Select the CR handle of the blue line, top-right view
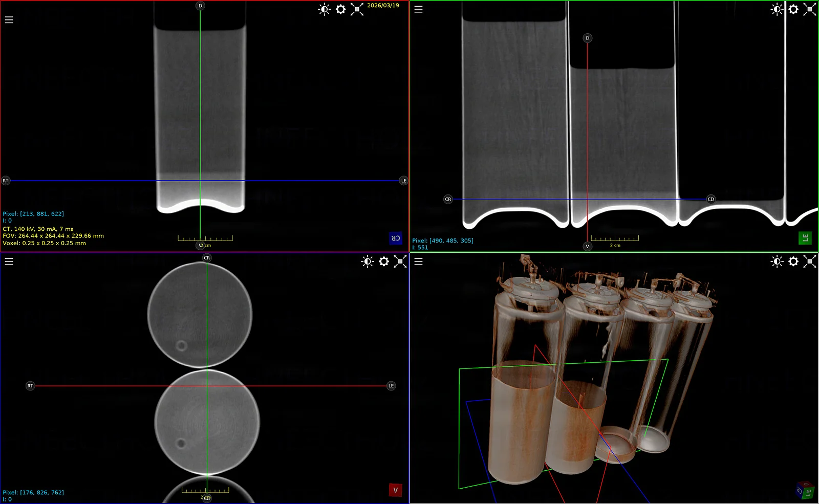 click(448, 199)
